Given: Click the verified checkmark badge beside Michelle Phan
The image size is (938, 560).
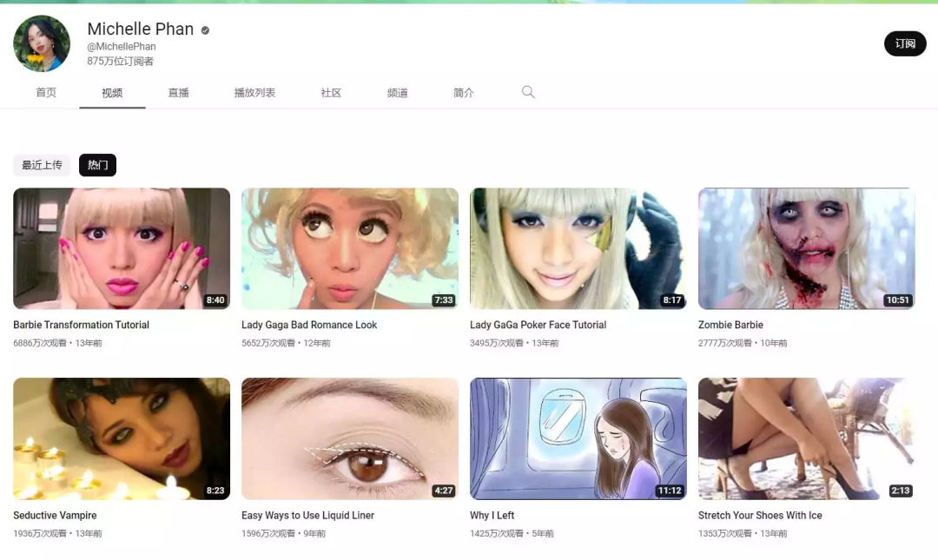Looking at the screenshot, I should 204,29.
